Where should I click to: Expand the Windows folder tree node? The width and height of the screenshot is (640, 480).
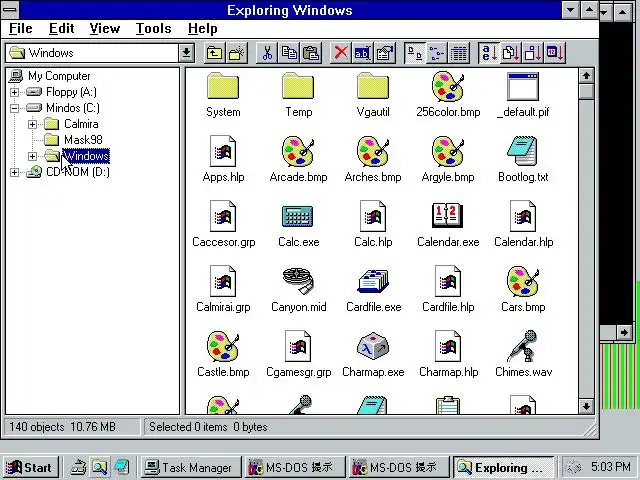click(32, 156)
